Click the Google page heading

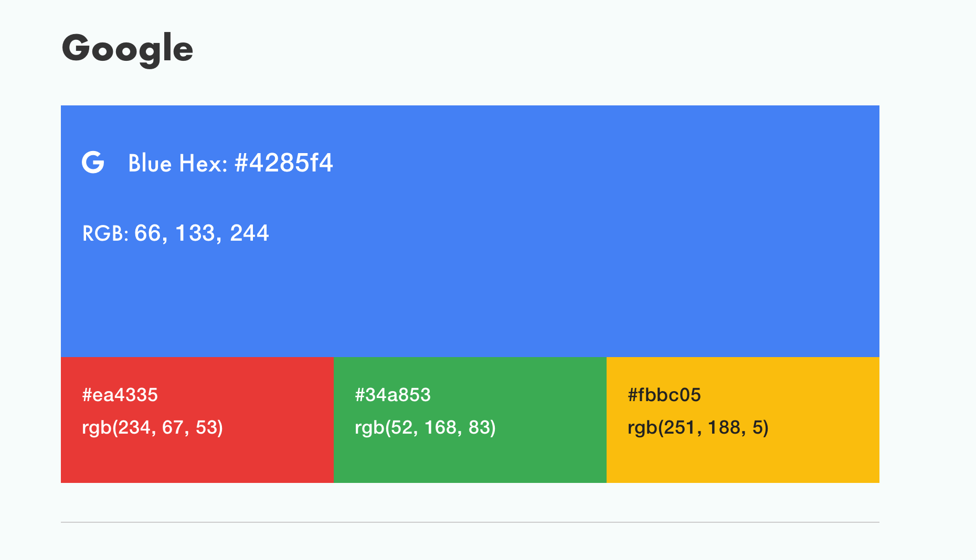128,49
